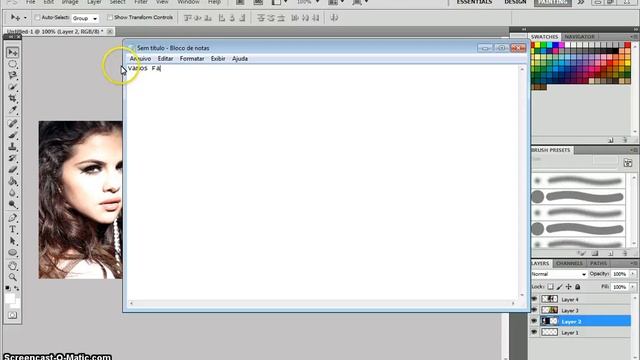Select the Eyedropper tool

[x=13, y=110]
